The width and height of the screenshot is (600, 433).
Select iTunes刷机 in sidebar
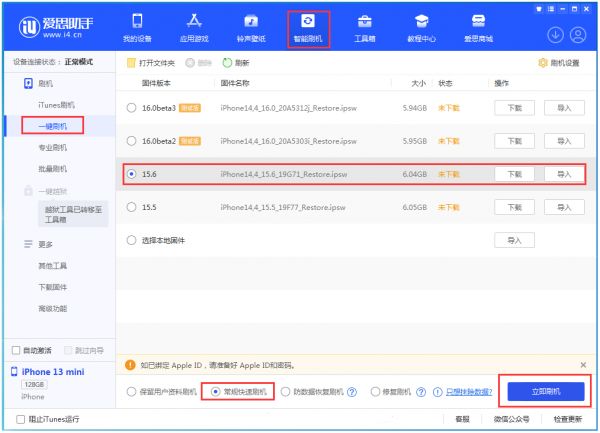[56, 105]
